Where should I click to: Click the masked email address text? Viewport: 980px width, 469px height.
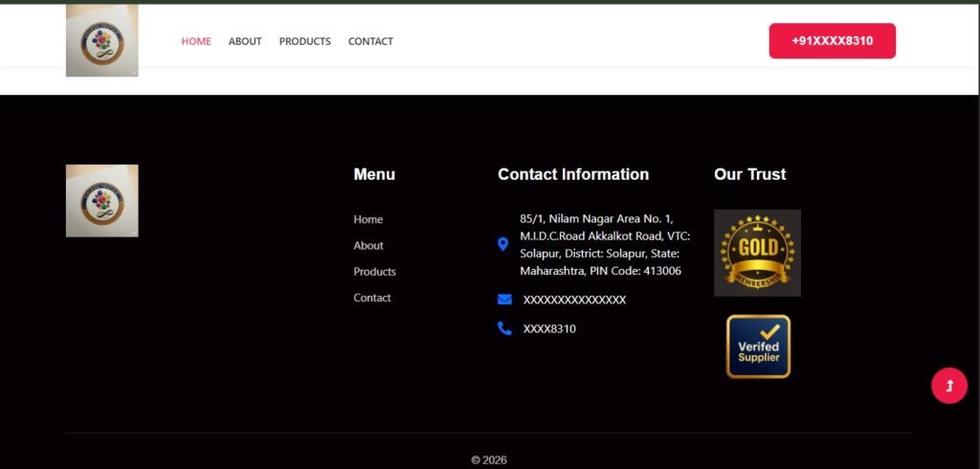tap(574, 300)
